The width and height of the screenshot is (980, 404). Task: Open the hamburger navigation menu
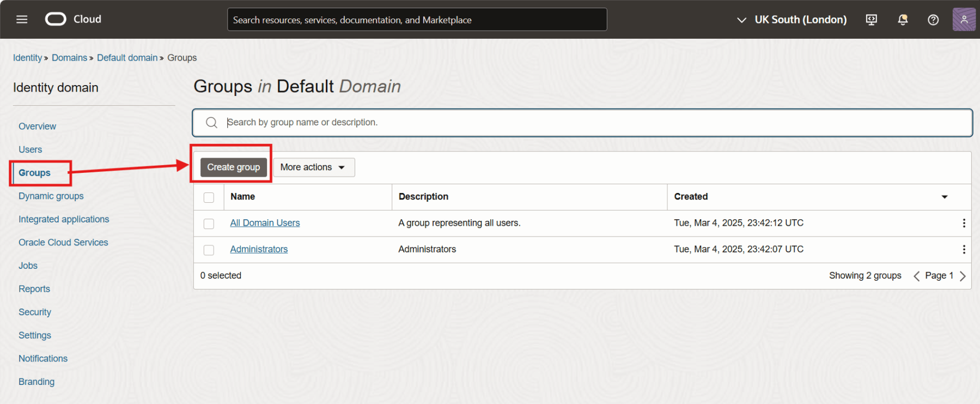22,20
